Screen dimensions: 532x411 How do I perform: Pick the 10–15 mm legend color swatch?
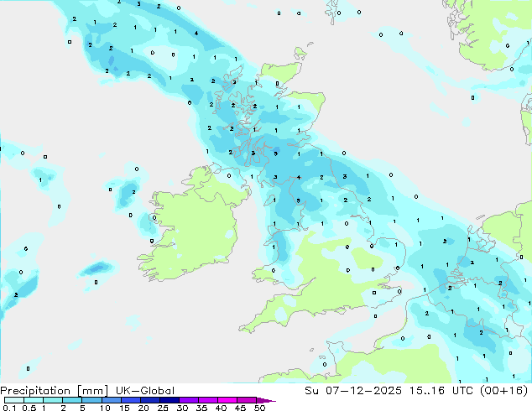(x=112, y=400)
